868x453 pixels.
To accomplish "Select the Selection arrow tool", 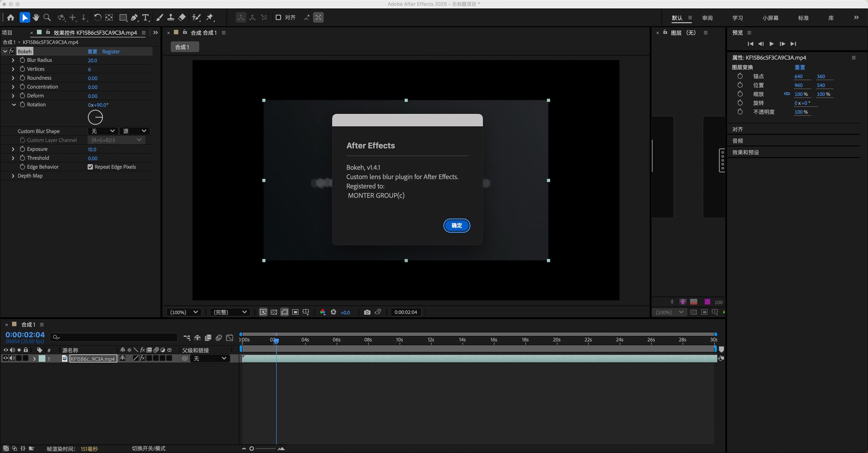I will pyautogui.click(x=25, y=18).
